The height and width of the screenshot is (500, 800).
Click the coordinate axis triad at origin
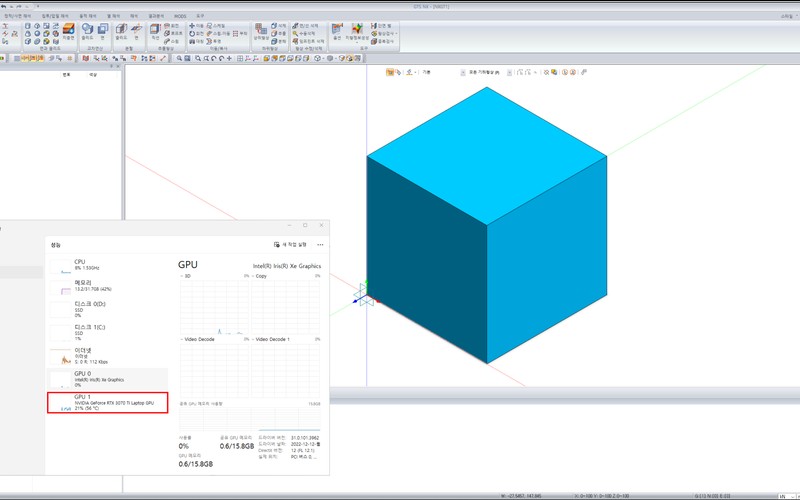coord(366,296)
